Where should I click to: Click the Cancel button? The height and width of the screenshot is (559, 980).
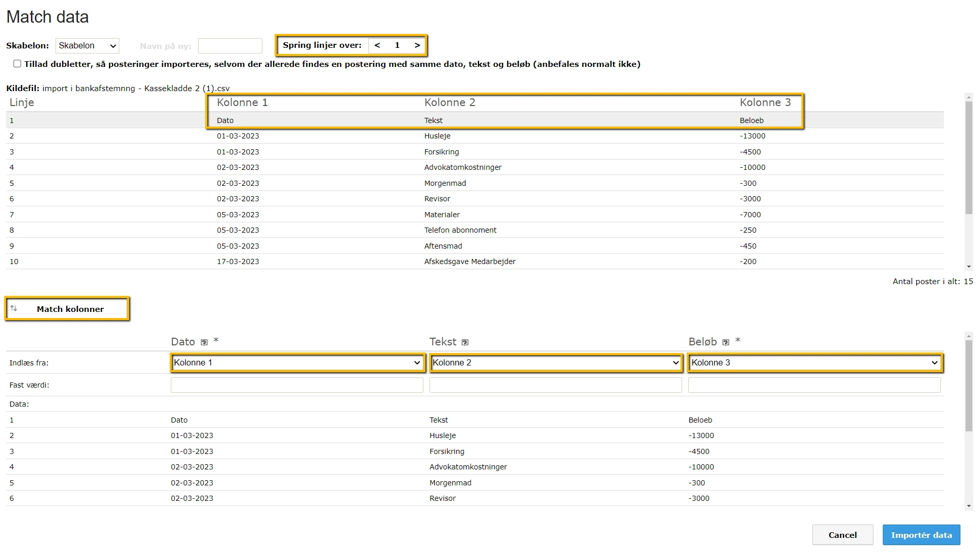click(842, 535)
